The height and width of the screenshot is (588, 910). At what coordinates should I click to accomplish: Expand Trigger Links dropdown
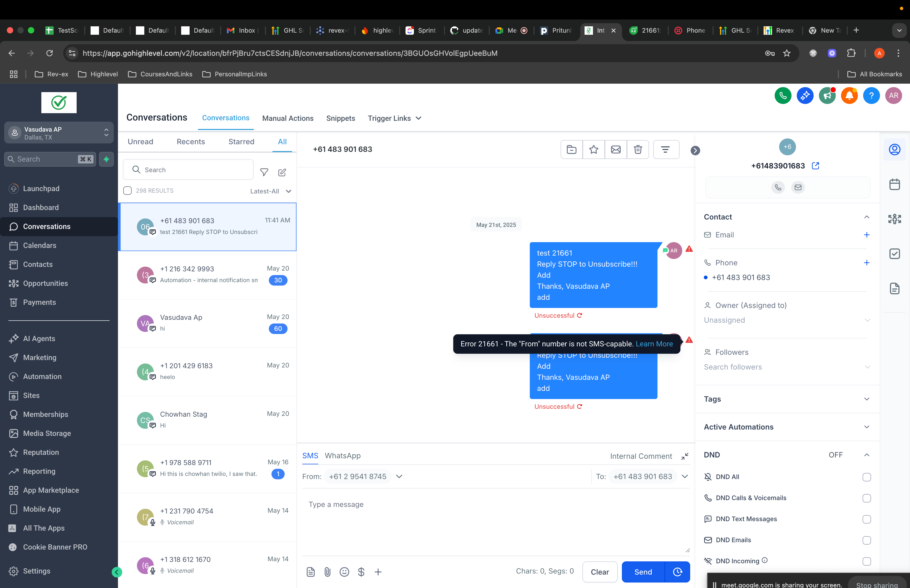click(x=394, y=118)
